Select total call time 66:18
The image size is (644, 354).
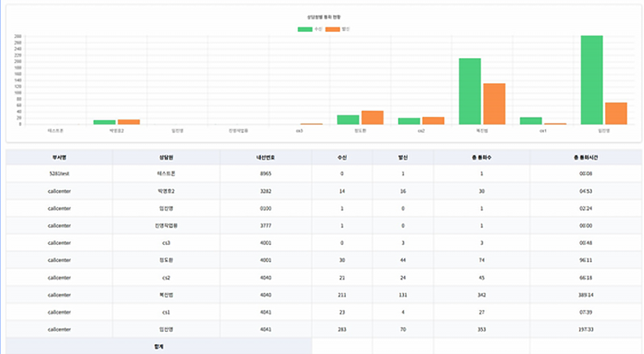coord(586,278)
